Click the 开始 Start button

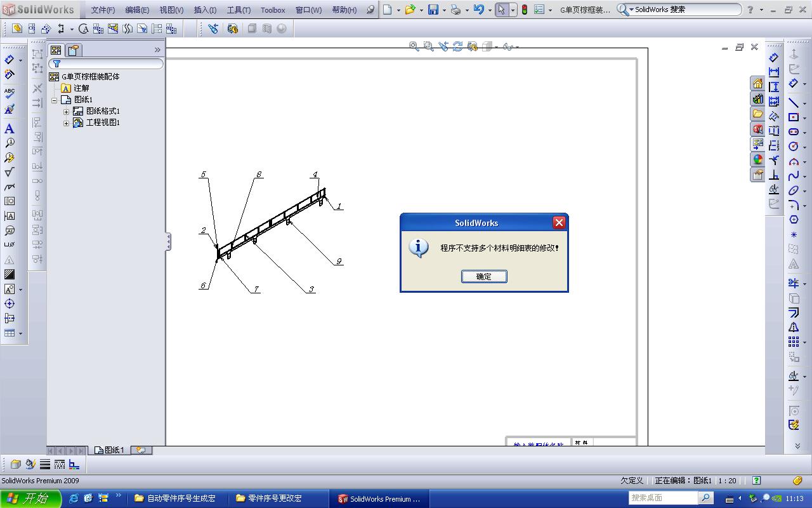tap(30, 498)
